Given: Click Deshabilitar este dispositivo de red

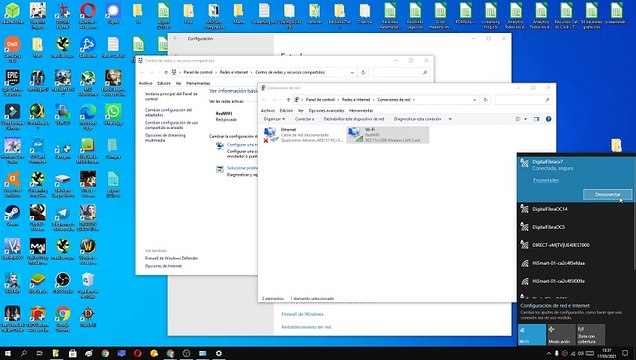Looking at the screenshot, I should [354, 119].
